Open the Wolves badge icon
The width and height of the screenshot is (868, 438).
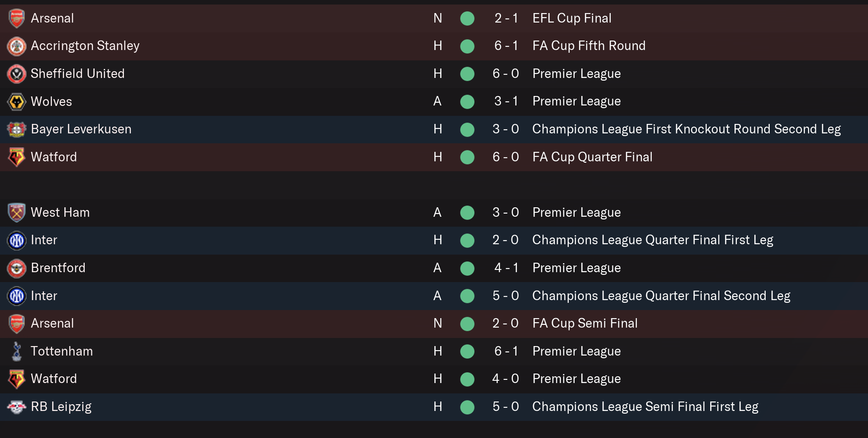(x=17, y=101)
